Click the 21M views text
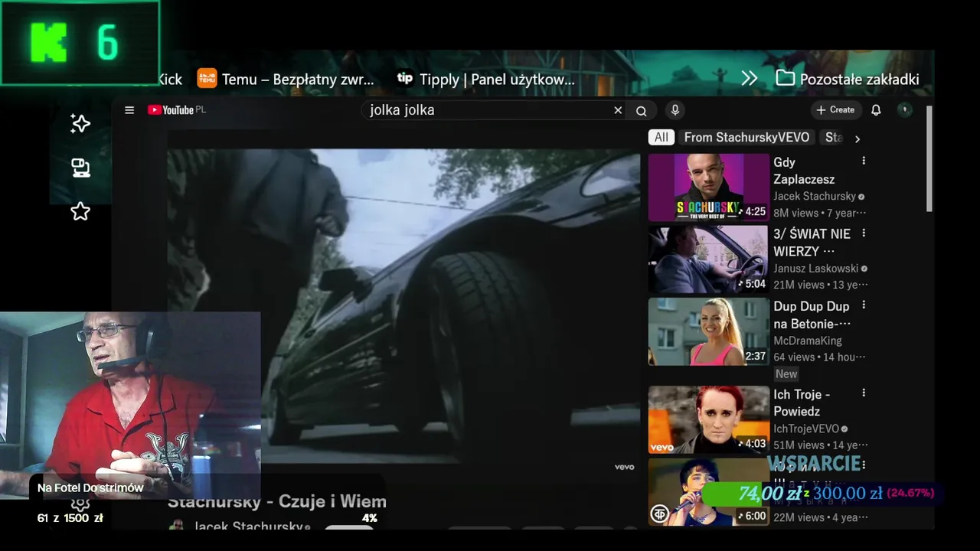This screenshot has width=980, height=551. click(x=799, y=285)
